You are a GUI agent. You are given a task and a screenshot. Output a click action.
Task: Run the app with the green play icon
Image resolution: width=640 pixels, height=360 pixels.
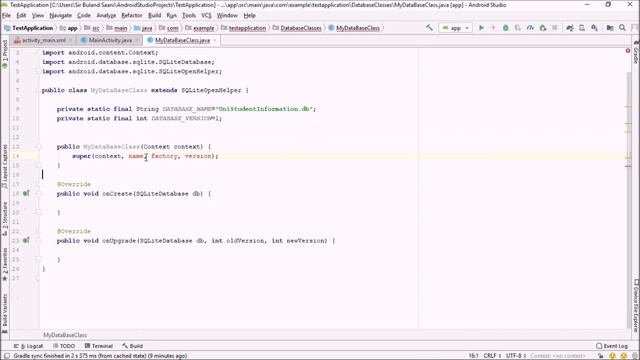[x=481, y=28]
